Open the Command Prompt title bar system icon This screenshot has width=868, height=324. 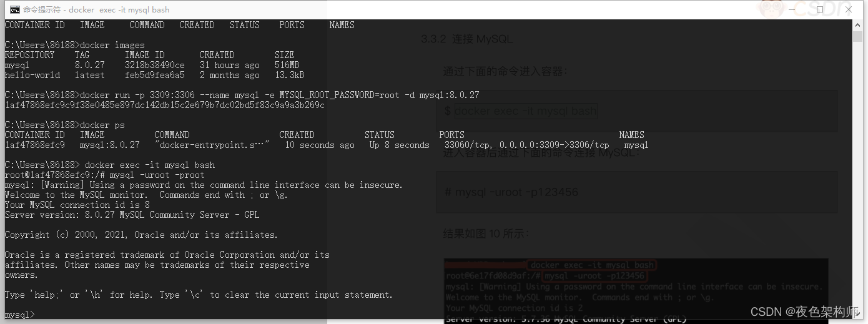click(14, 9)
